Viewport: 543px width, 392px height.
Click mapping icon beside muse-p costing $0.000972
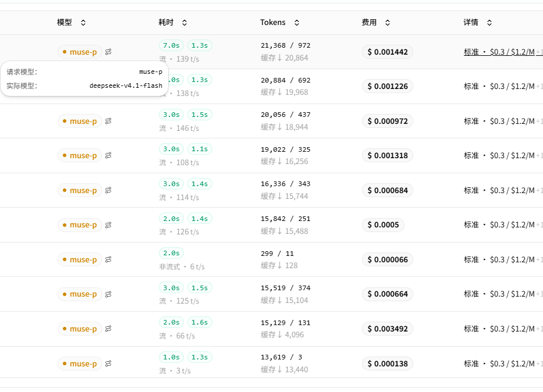pyautogui.click(x=108, y=121)
